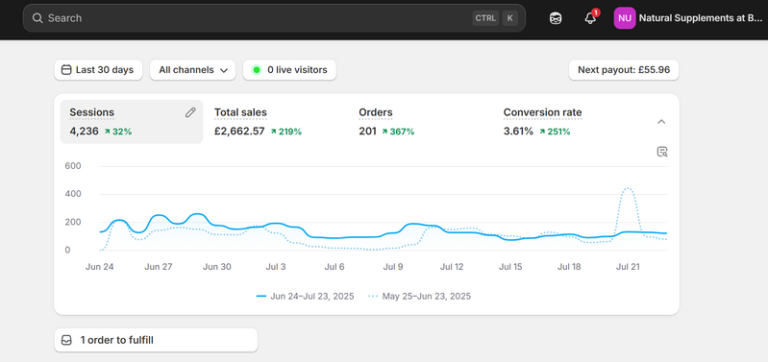
Task: Click the inbox icon beside order to fulfill
Action: click(x=66, y=340)
